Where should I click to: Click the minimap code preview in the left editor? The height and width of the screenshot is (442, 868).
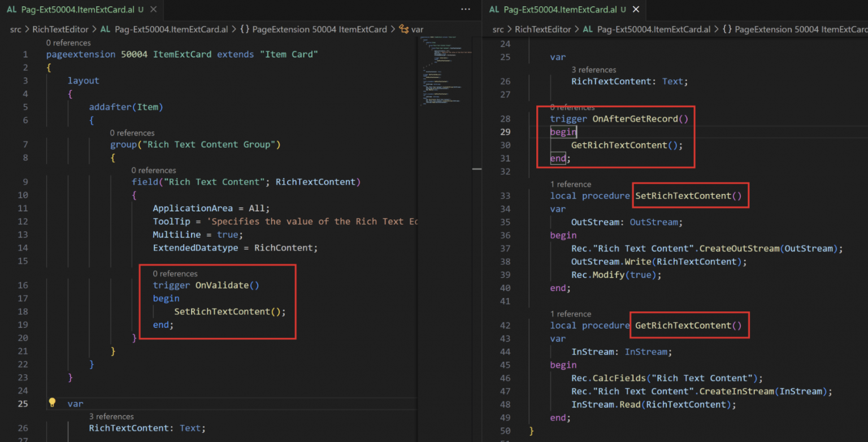[445, 73]
